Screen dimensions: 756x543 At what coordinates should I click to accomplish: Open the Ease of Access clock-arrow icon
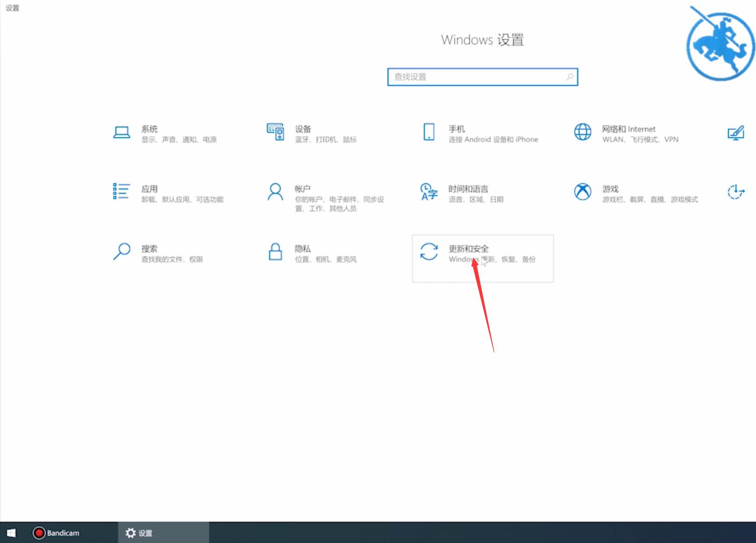click(736, 192)
